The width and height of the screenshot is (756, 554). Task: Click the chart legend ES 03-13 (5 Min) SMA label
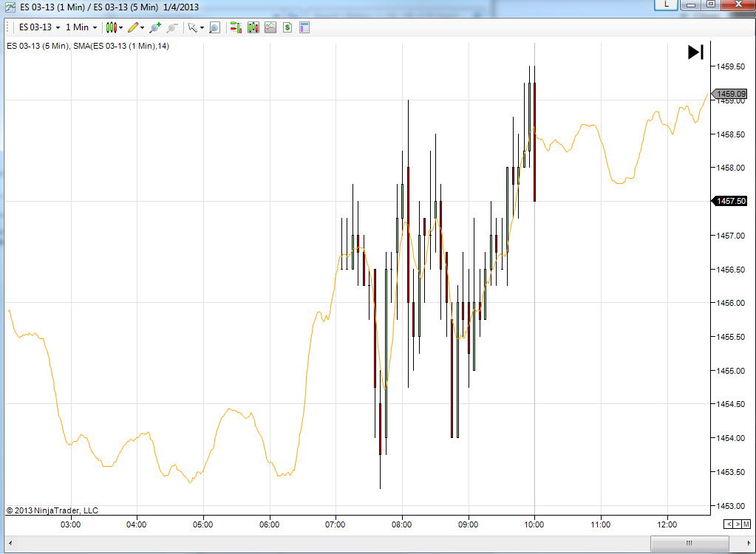(x=88, y=47)
